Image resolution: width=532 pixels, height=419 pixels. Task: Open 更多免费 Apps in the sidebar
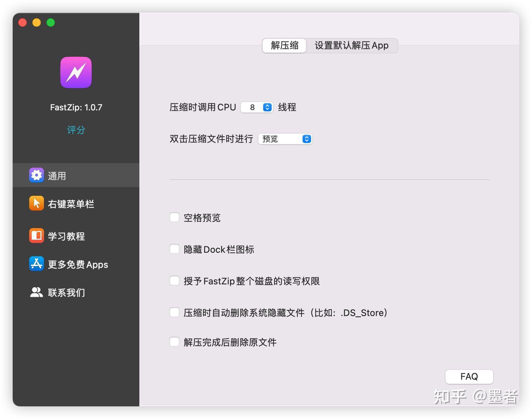(76, 264)
